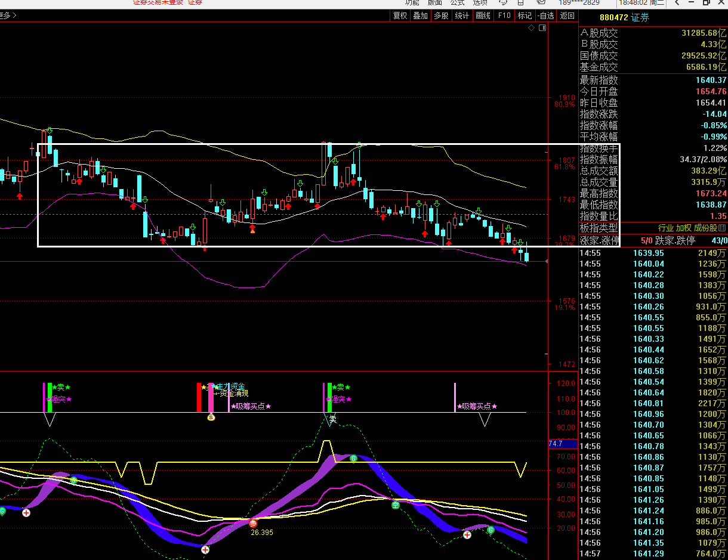Click the tick row with price 1639.95

pyautogui.click(x=653, y=253)
